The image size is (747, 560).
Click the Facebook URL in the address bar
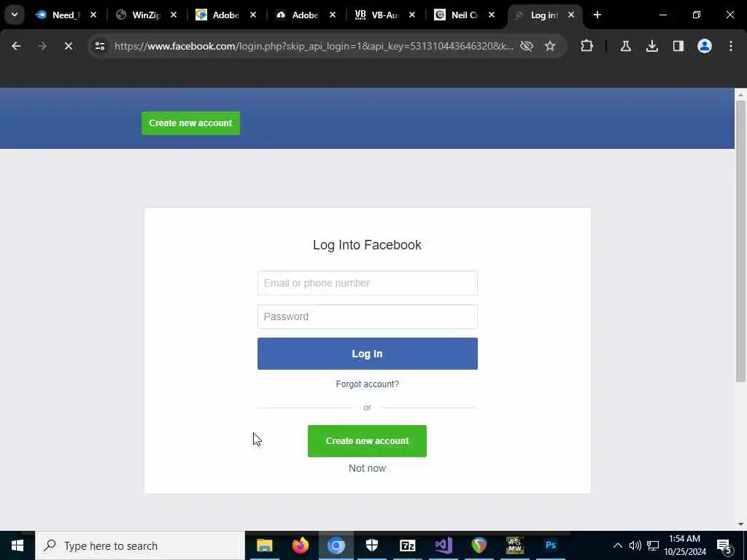pyautogui.click(x=314, y=46)
